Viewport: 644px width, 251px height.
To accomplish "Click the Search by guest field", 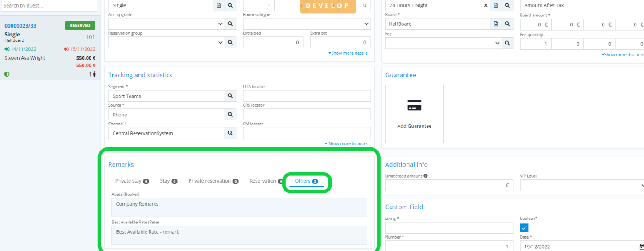I will pyautogui.click(x=48, y=6).
